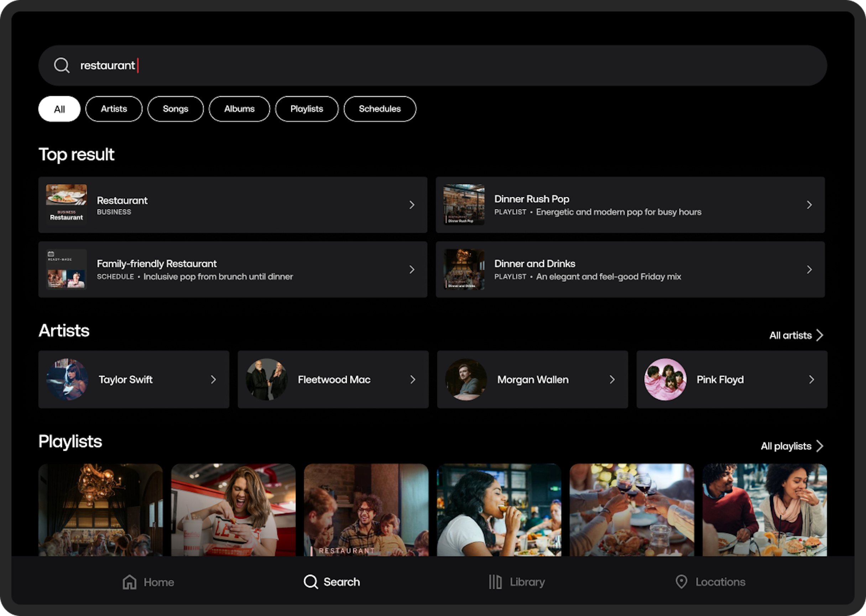
Task: Select the All filter chip
Action: click(x=59, y=109)
